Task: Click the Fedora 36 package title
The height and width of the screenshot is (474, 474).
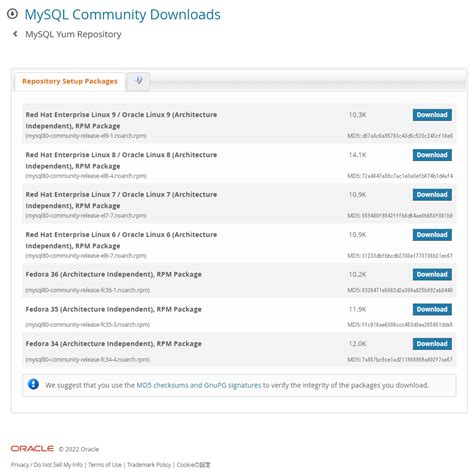Action: tap(113, 274)
